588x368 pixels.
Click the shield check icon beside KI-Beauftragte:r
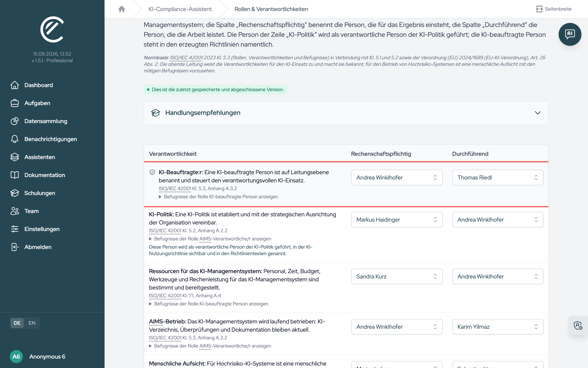[x=152, y=172]
